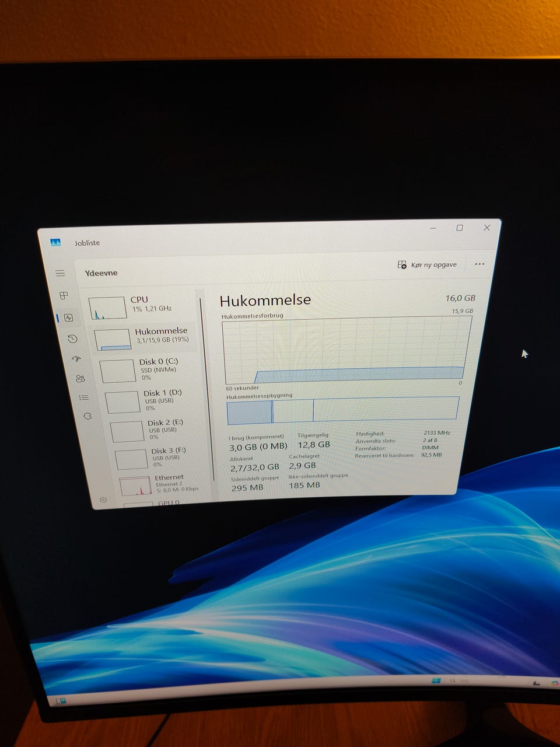
Task: Click the '2133 MHz' speed value
Action: pyautogui.click(x=437, y=433)
